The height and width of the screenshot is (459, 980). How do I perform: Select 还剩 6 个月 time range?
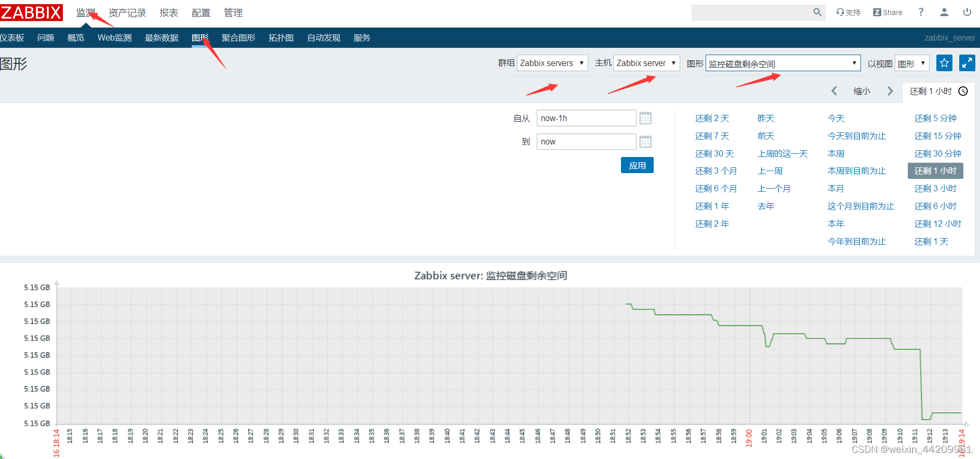716,189
